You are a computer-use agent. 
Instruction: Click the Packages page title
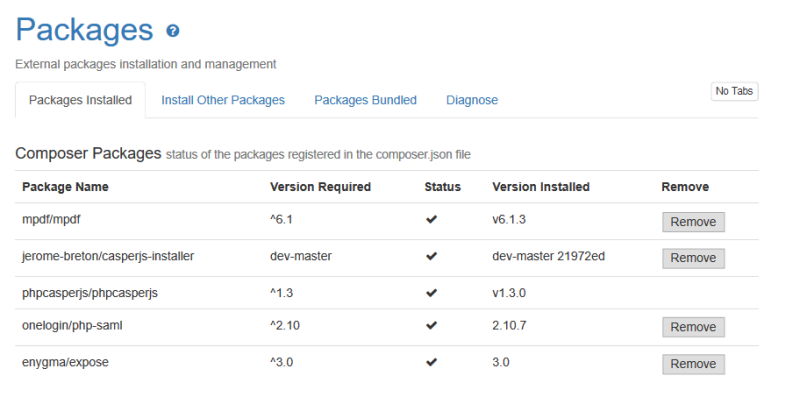click(x=84, y=30)
